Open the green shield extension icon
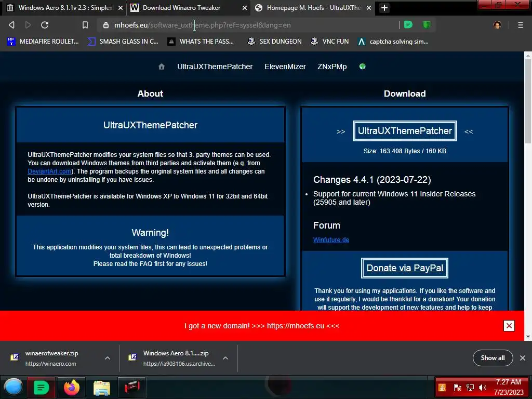This screenshot has width=532, height=399. 427,25
